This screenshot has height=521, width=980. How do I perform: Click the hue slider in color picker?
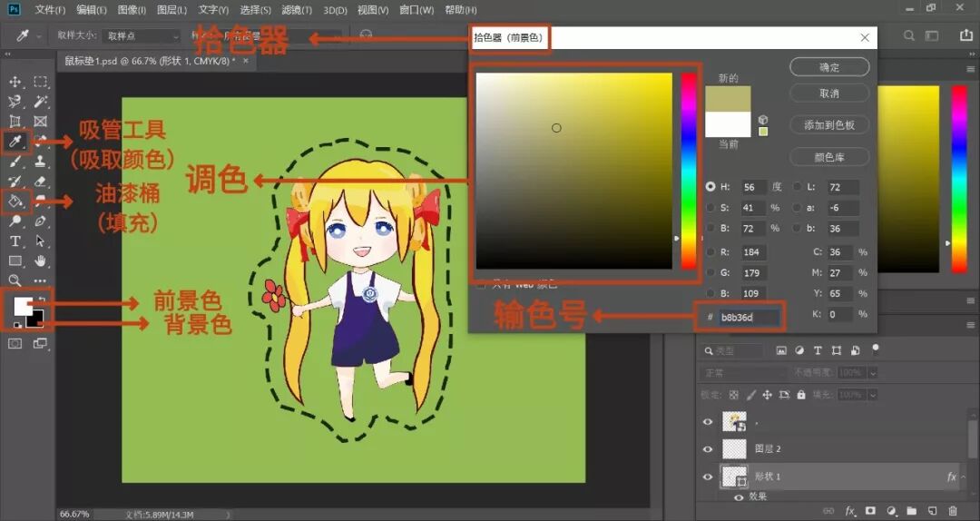point(689,171)
